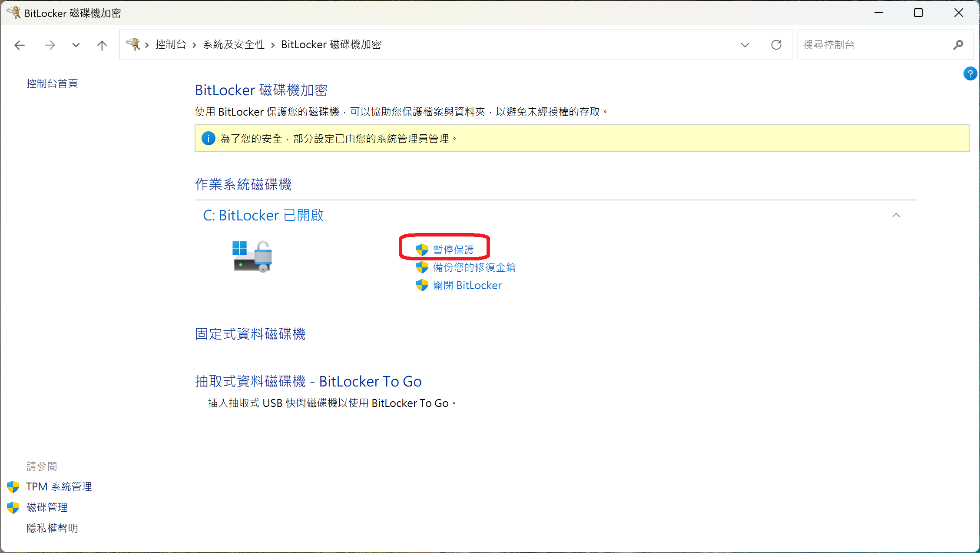Click shield icon beside 暫停保護

coord(422,250)
